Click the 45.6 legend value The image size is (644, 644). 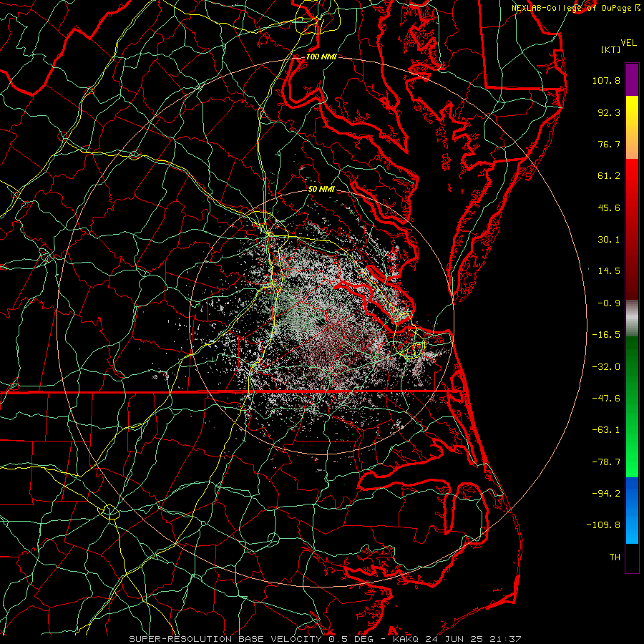[x=609, y=208]
